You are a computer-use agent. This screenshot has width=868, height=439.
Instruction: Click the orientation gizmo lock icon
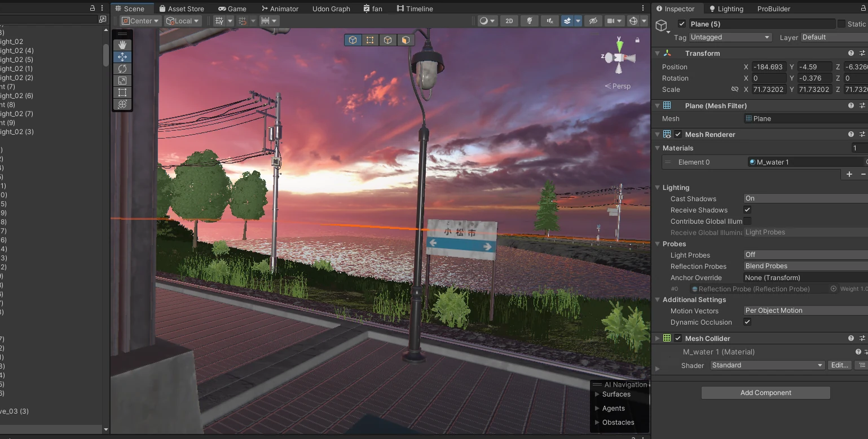click(x=637, y=40)
